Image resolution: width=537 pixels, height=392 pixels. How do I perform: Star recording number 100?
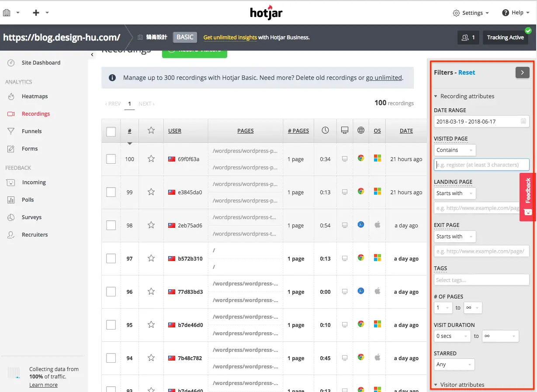(151, 159)
